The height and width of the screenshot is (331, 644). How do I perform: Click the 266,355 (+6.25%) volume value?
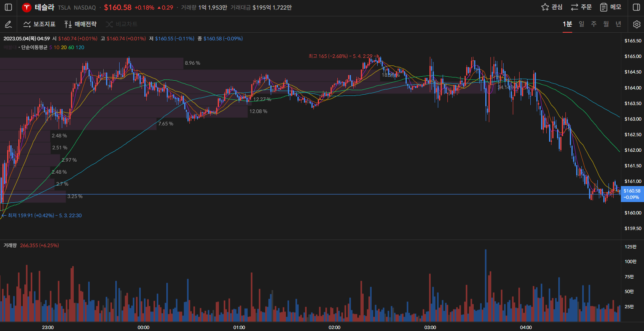[39, 246]
